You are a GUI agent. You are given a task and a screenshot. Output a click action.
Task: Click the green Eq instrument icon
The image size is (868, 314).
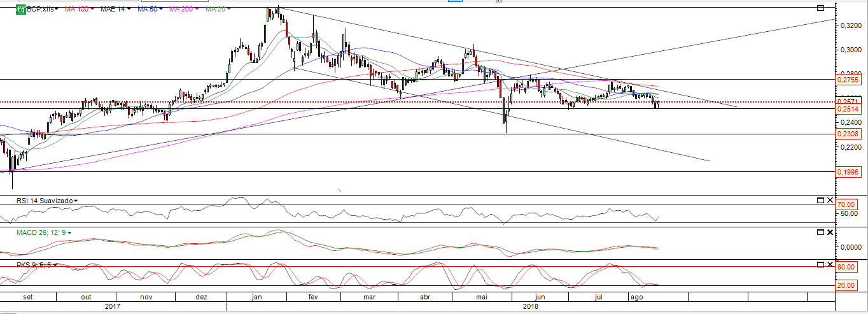(21, 10)
